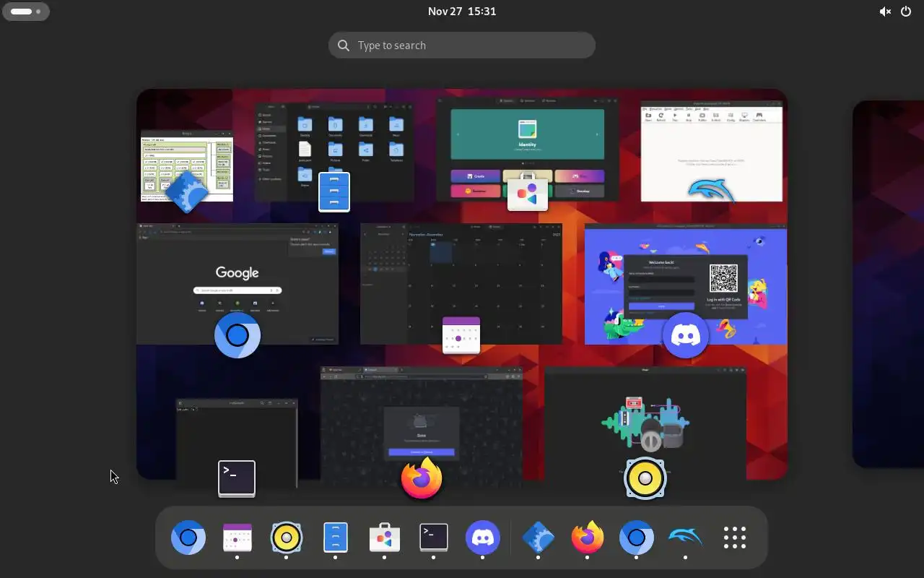Launch Calendar from the dock
Image resolution: width=924 pixels, height=578 pixels.
pos(237,538)
